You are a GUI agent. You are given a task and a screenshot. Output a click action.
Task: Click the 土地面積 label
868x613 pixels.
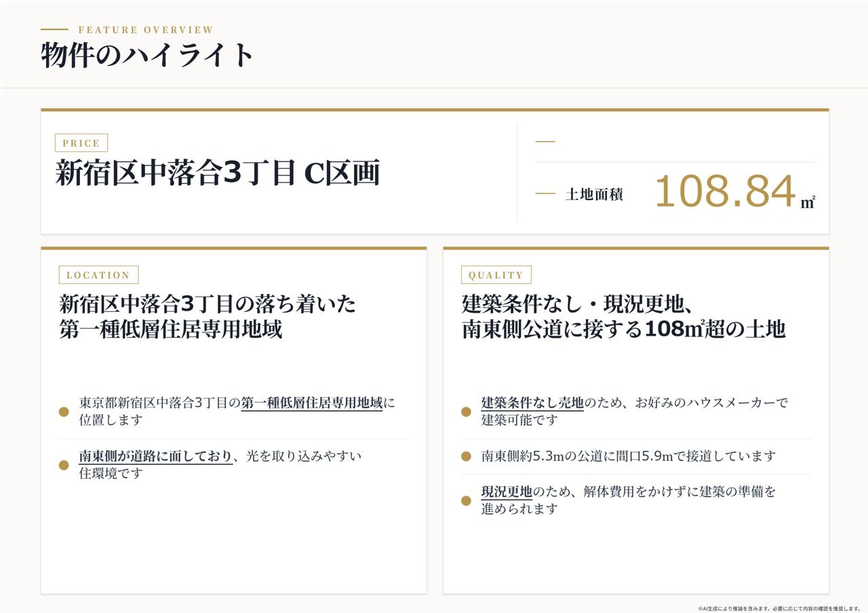coord(594,195)
